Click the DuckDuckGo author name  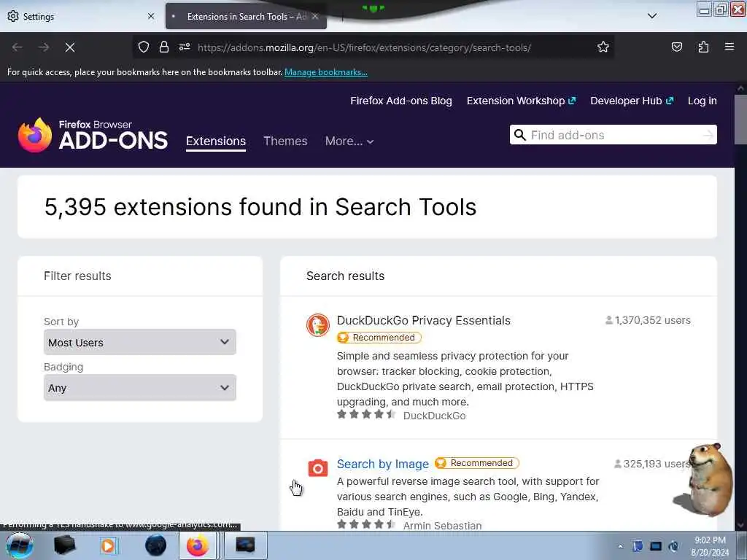434,416
